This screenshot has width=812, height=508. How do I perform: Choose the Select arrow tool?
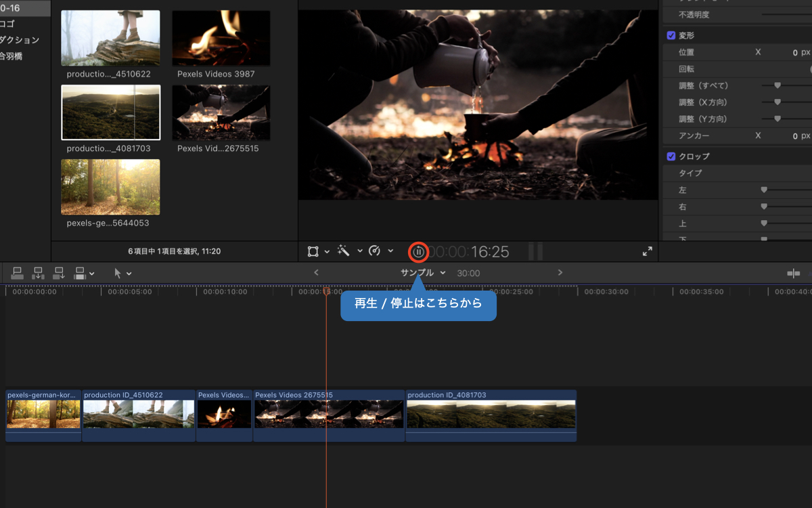[118, 273]
